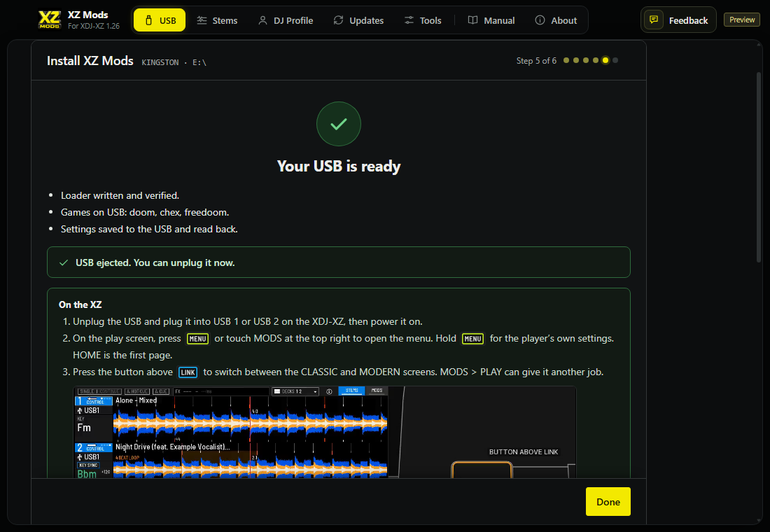Click the STEMS button in screen preview

click(x=351, y=391)
